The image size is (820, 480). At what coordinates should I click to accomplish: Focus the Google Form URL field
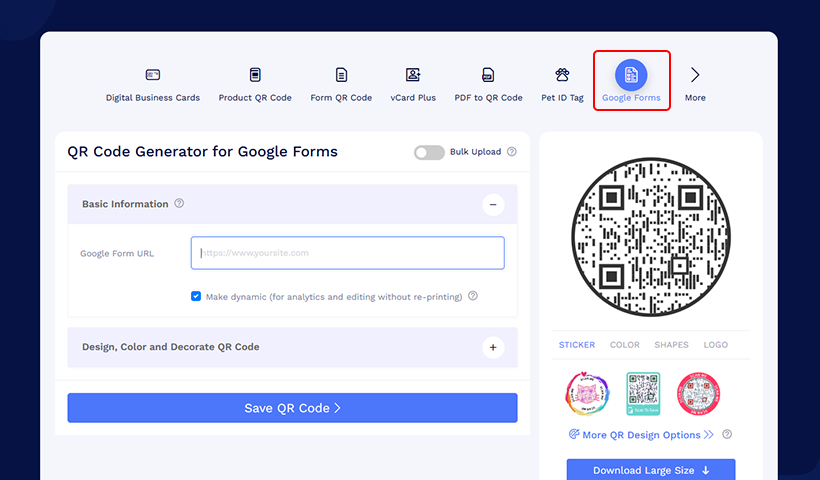click(348, 253)
